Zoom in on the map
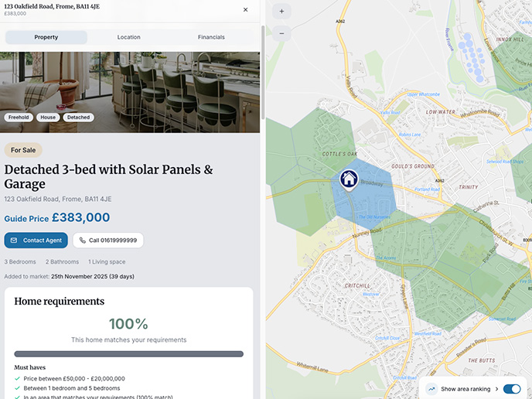 pos(281,12)
